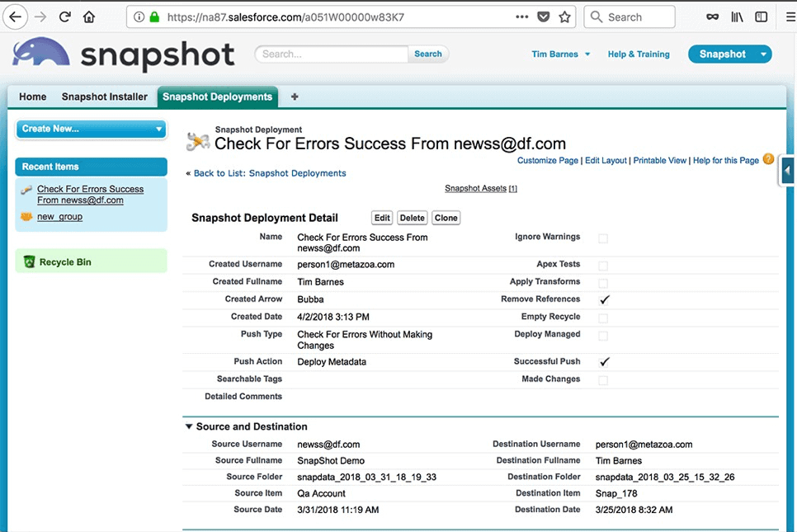This screenshot has width=797, height=532.
Task: Toggle the Empty Recycle checkbox
Action: click(603, 318)
